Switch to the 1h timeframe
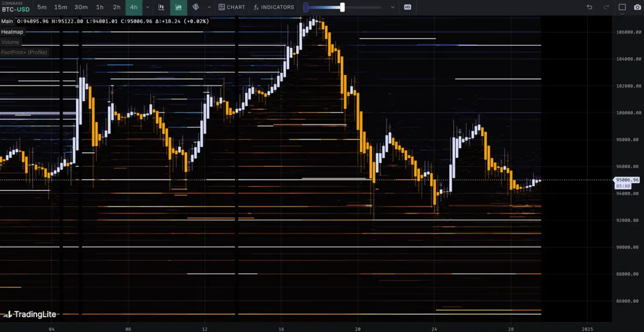The image size is (644, 332). 99,7
